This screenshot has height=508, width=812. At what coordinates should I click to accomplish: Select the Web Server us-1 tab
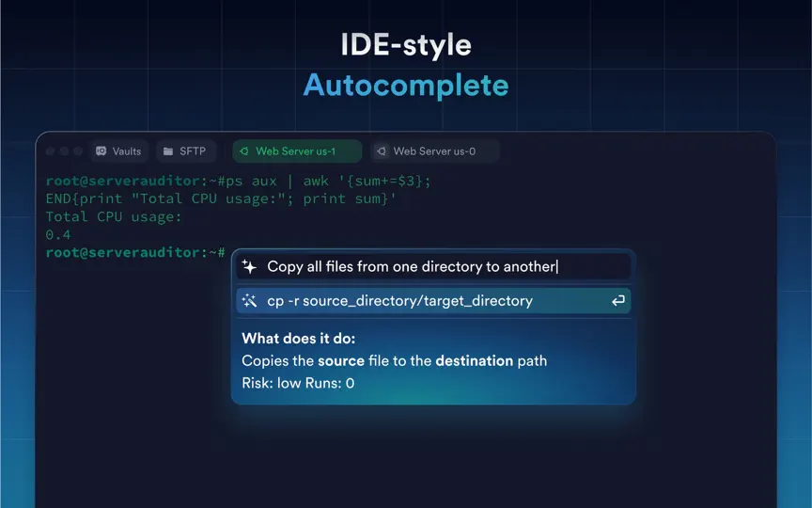point(297,151)
